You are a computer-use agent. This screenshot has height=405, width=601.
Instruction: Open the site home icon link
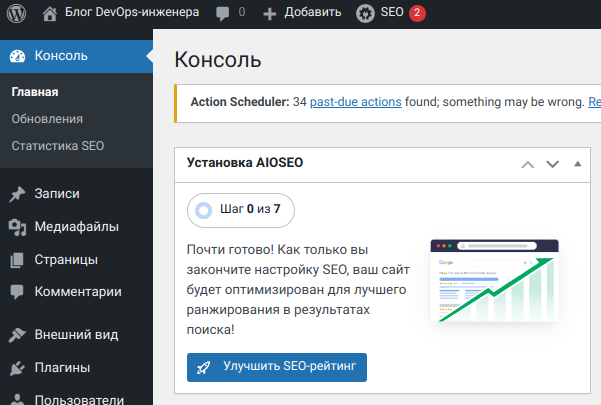coord(51,13)
